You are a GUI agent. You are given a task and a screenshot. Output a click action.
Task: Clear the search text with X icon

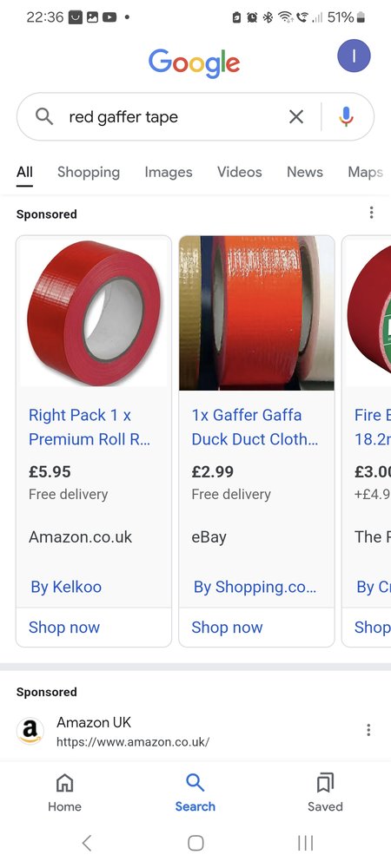296,117
